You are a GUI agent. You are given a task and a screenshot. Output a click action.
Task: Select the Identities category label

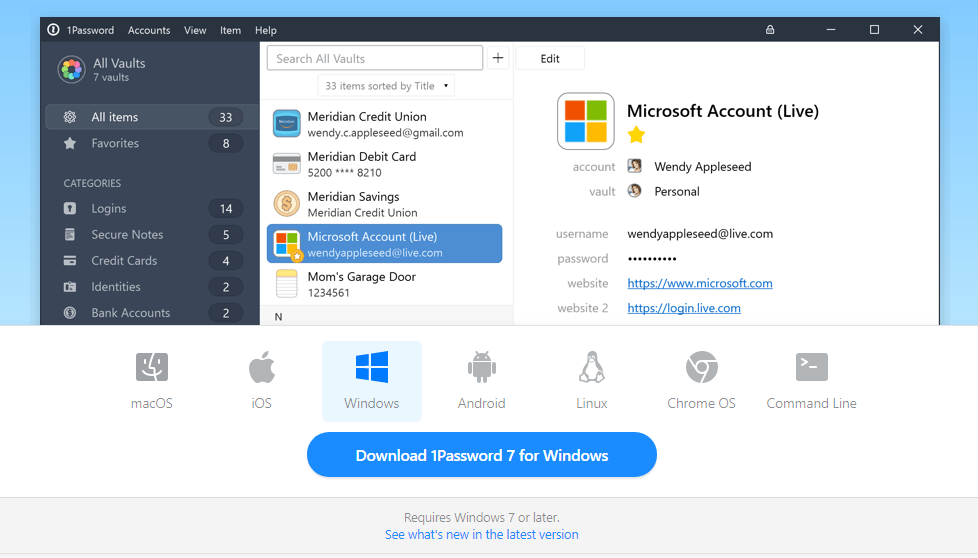pos(116,287)
